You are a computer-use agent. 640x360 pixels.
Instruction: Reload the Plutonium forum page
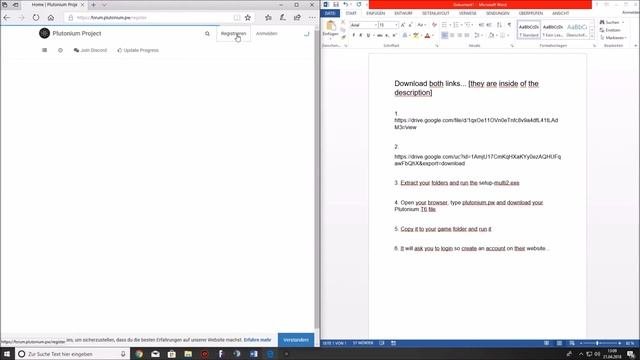click(36, 18)
